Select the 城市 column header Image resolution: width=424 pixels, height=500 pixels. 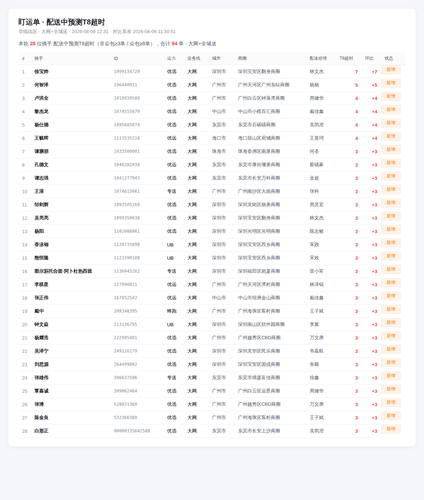coord(216,58)
